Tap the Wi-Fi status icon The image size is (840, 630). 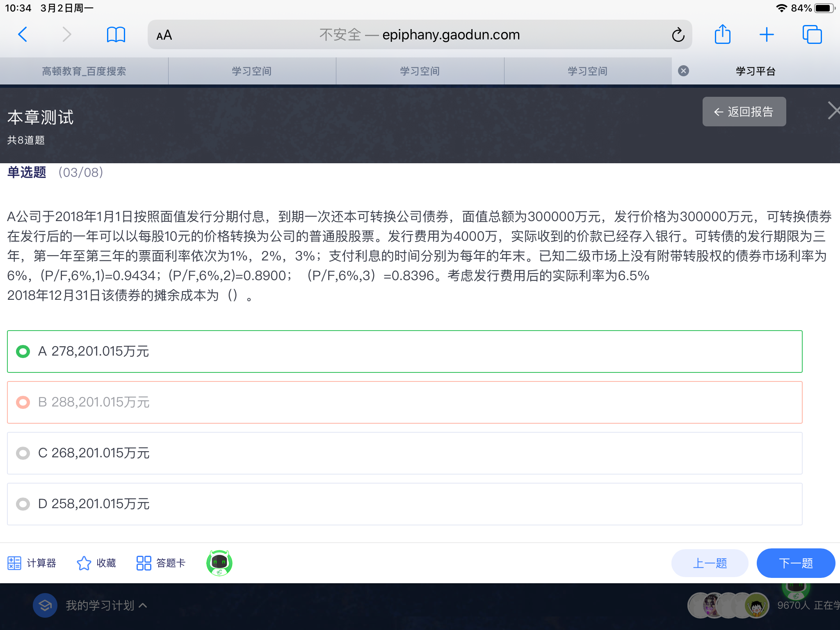coord(782,8)
